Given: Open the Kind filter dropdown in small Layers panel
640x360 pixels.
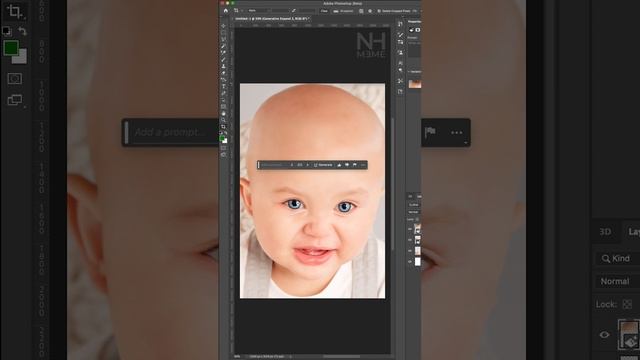Looking at the screenshot, I should click(414, 204).
